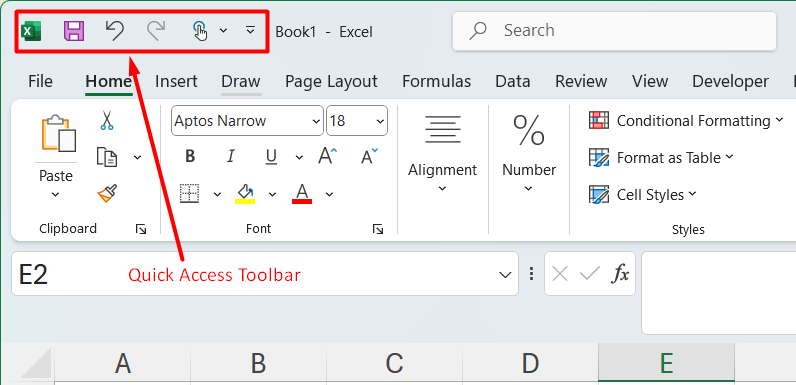Open Font Color dropdown arrow
This screenshot has height=385, width=796.
(329, 194)
